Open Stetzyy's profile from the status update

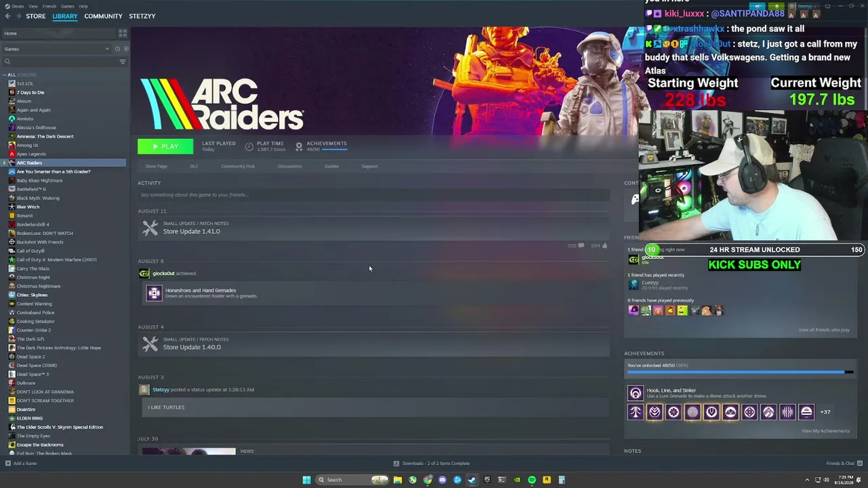[161, 390]
